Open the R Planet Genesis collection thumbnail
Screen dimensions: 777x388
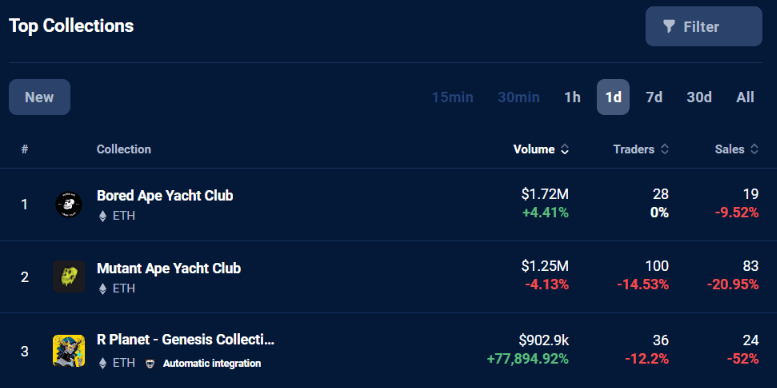pos(69,351)
